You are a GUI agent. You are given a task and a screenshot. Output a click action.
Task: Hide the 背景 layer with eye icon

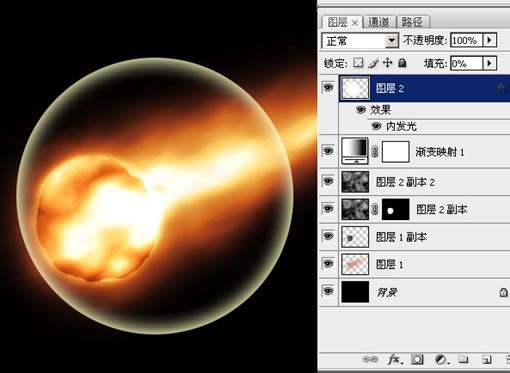pyautogui.click(x=328, y=291)
